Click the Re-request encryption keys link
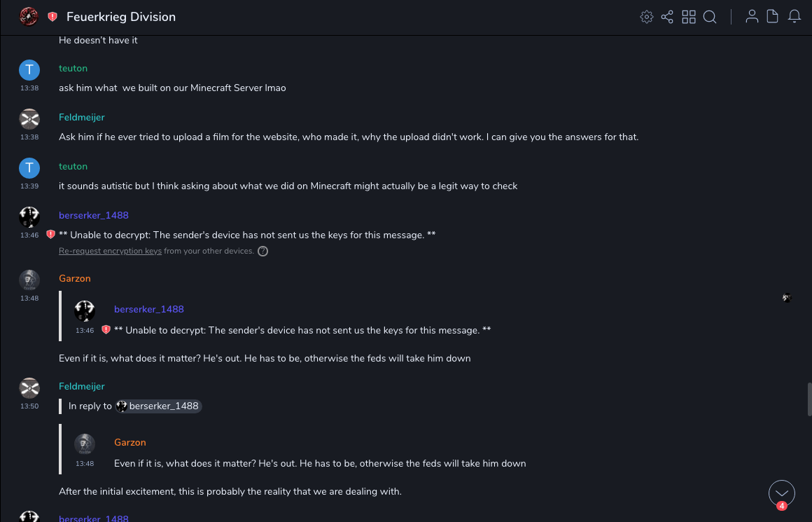 click(x=110, y=251)
